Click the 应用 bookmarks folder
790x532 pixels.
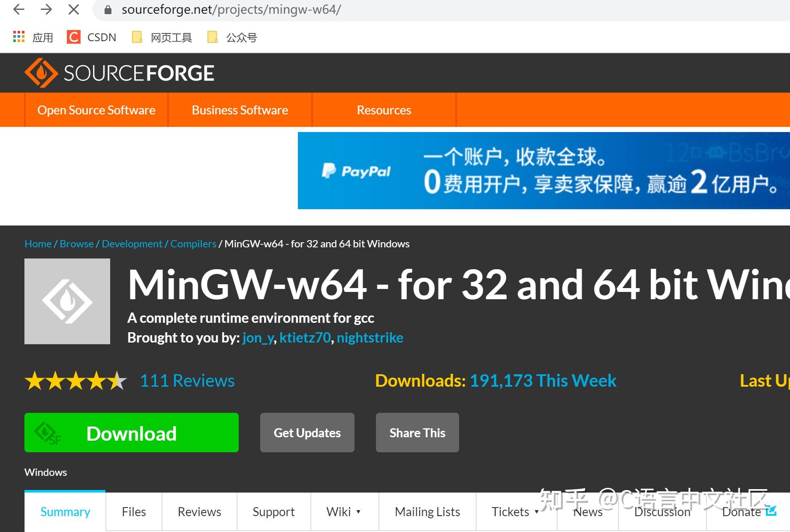click(42, 37)
